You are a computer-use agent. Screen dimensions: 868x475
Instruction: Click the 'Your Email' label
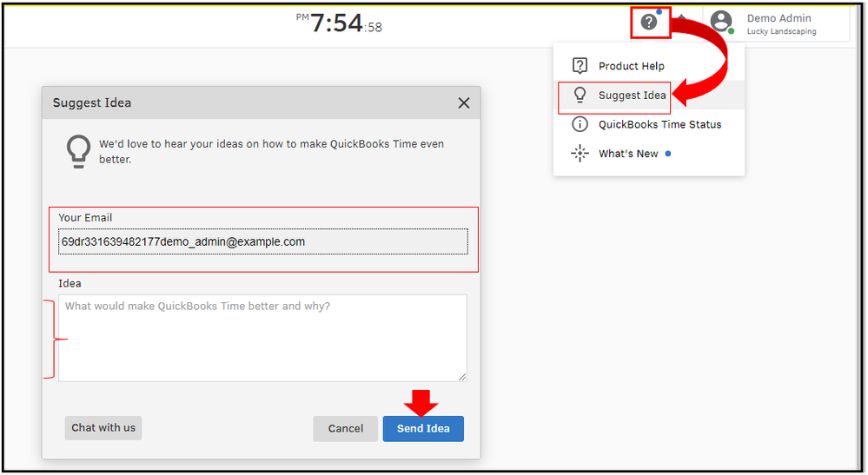point(85,218)
